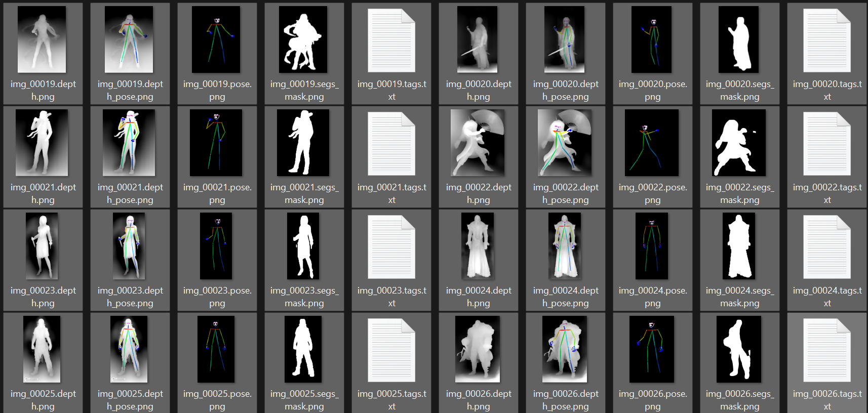Image resolution: width=868 pixels, height=413 pixels.
Task: Select img_00026.segs_mask.png mask image
Action: (x=739, y=349)
